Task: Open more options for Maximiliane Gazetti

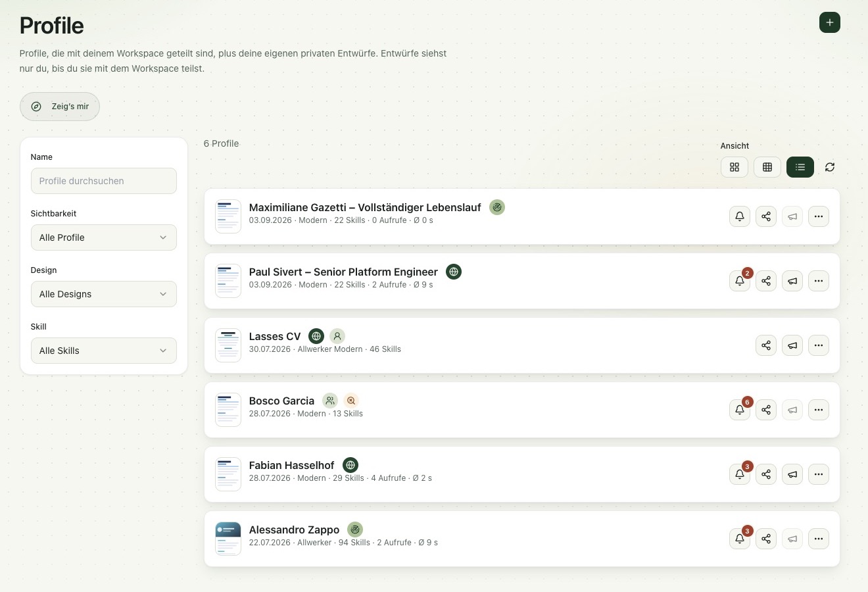Action: (x=819, y=216)
